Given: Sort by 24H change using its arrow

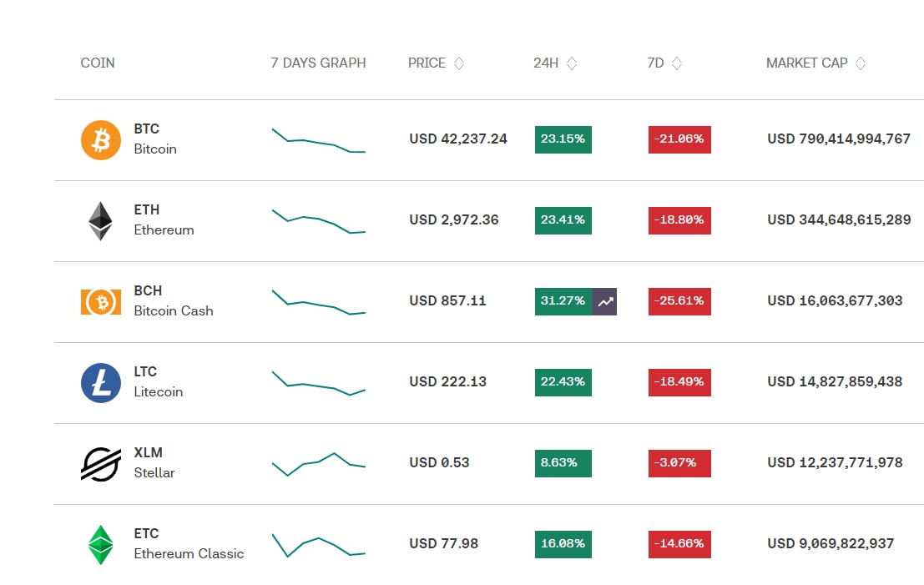Looking at the screenshot, I should tap(572, 63).
